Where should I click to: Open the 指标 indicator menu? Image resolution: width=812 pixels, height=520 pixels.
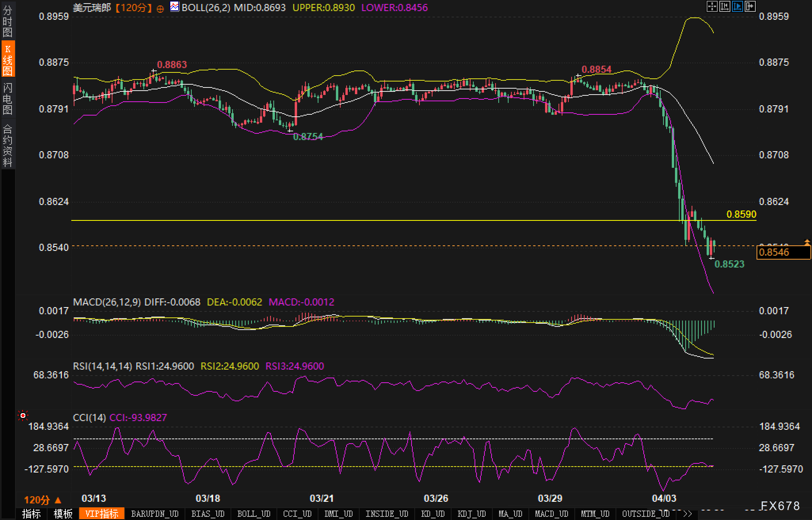(31, 514)
